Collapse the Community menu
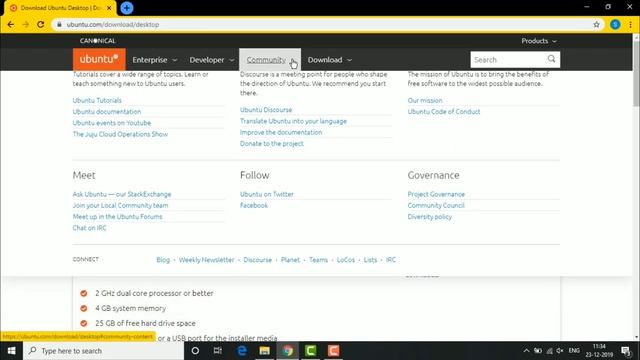 pos(270,60)
